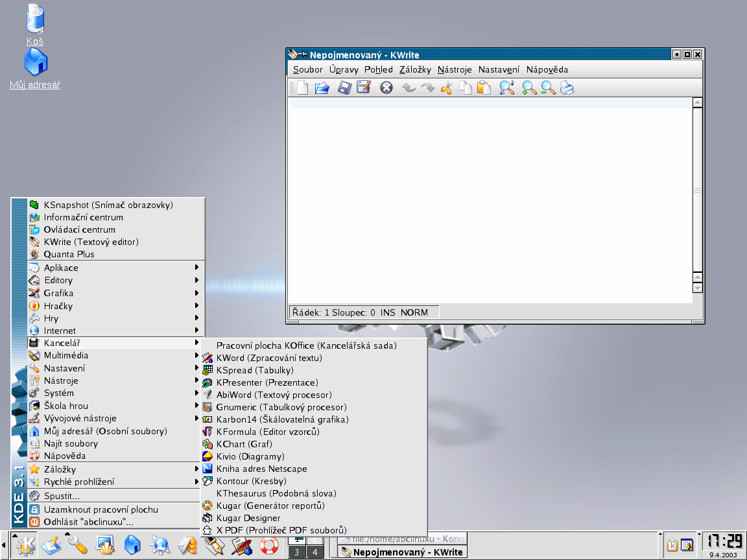Open the Nástroje menu in KWrite
Screen dimensions: 747x560
click(455, 69)
